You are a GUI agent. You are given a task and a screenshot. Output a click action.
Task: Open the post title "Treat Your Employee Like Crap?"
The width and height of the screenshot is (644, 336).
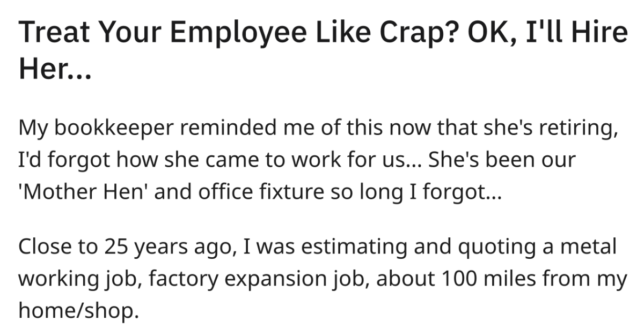click(x=322, y=51)
